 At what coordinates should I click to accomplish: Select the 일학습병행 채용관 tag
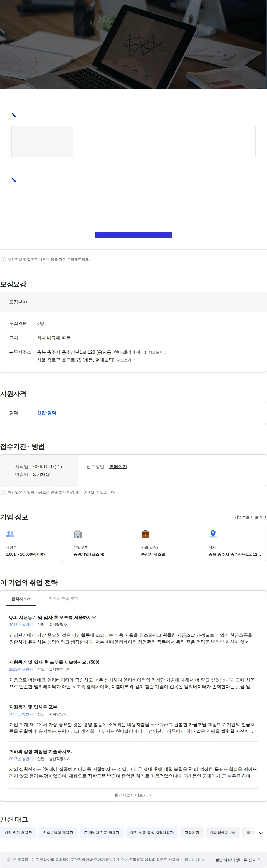click(58, 833)
